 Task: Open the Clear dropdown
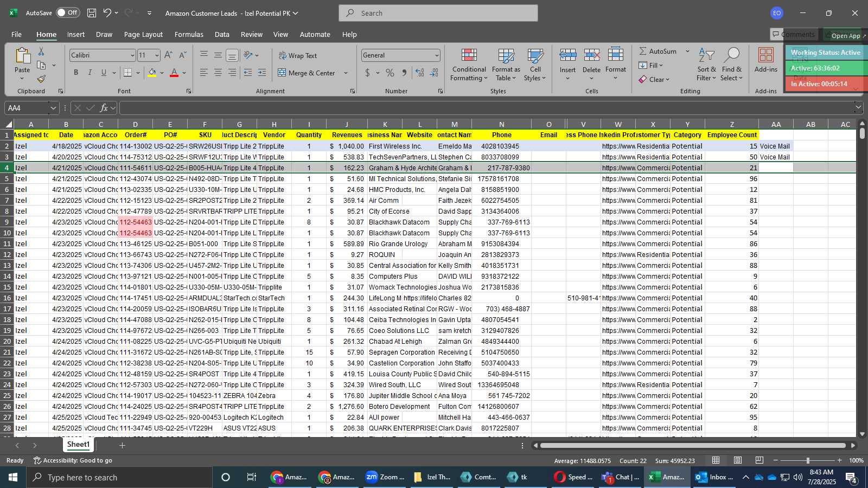click(654, 79)
